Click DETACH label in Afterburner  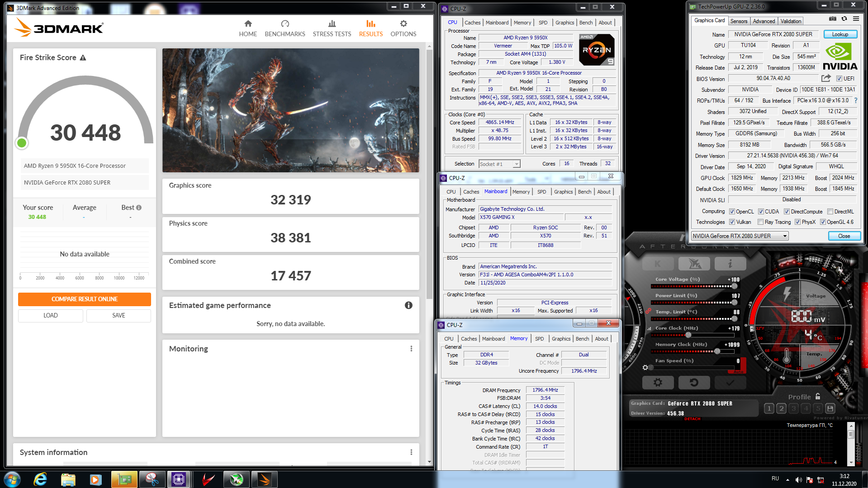[x=693, y=419]
